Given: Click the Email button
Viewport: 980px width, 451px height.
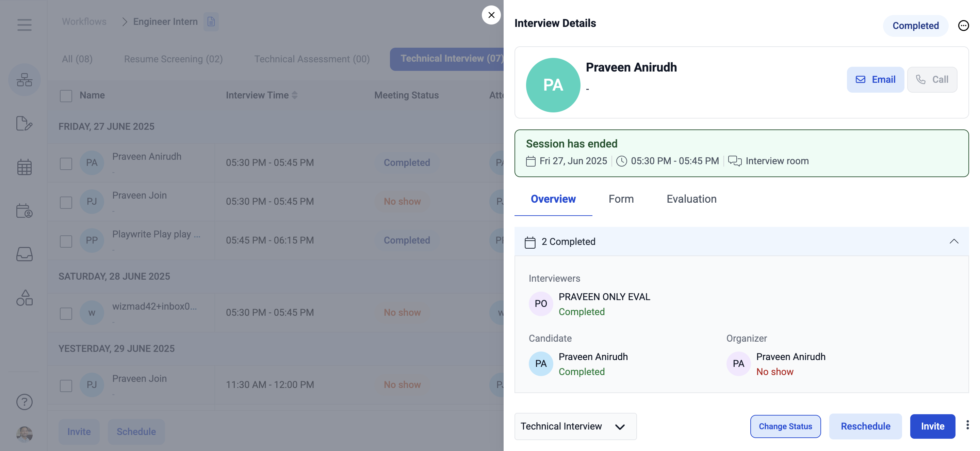Looking at the screenshot, I should [876, 80].
